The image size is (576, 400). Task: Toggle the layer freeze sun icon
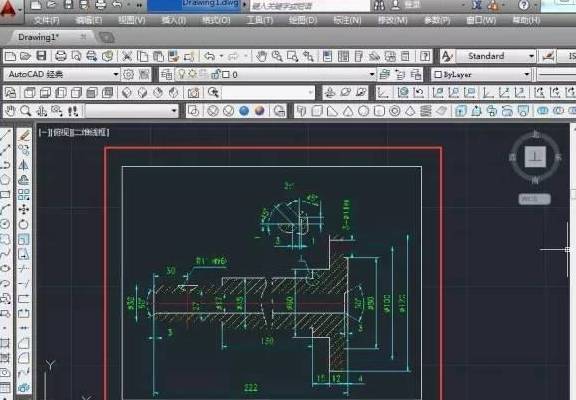192,75
